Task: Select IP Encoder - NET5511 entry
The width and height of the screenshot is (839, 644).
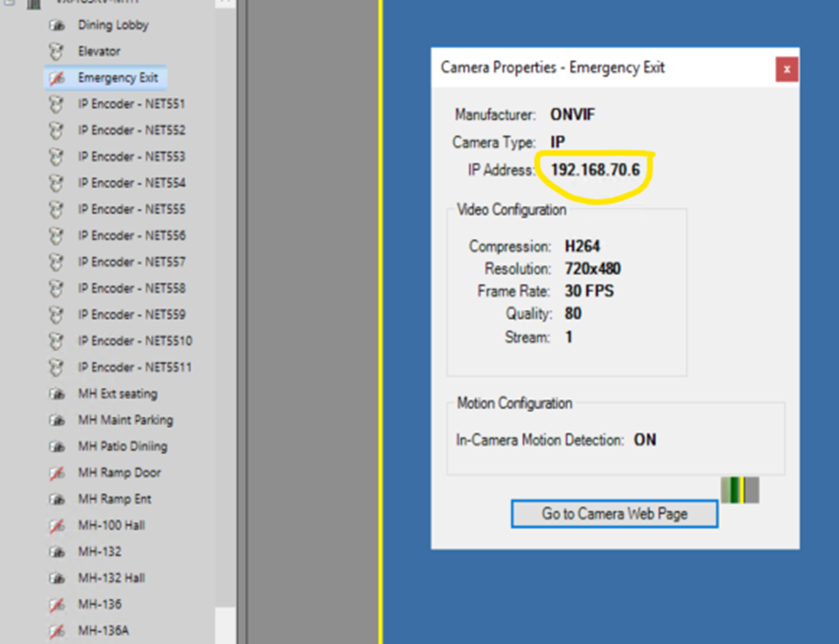Action: [x=135, y=368]
